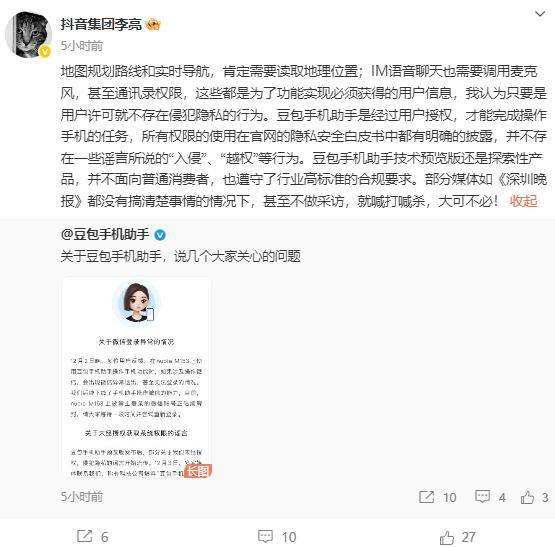555x548 pixels.
Task: Like the main post showing 27
Action: [458, 537]
